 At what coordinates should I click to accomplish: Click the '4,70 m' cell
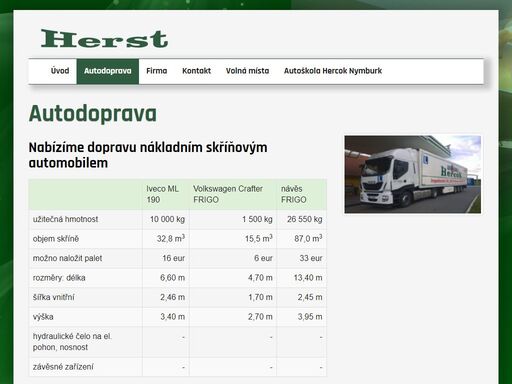click(x=233, y=278)
